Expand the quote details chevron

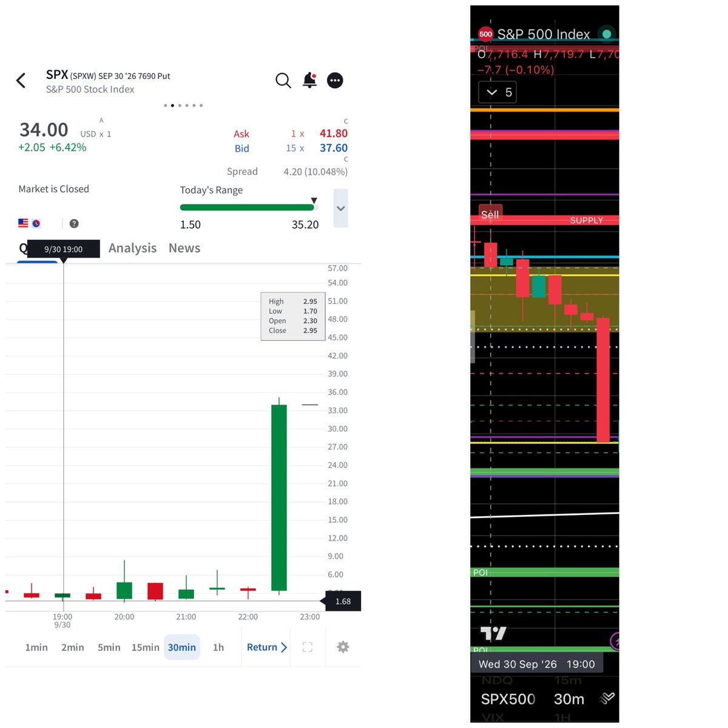point(341,208)
